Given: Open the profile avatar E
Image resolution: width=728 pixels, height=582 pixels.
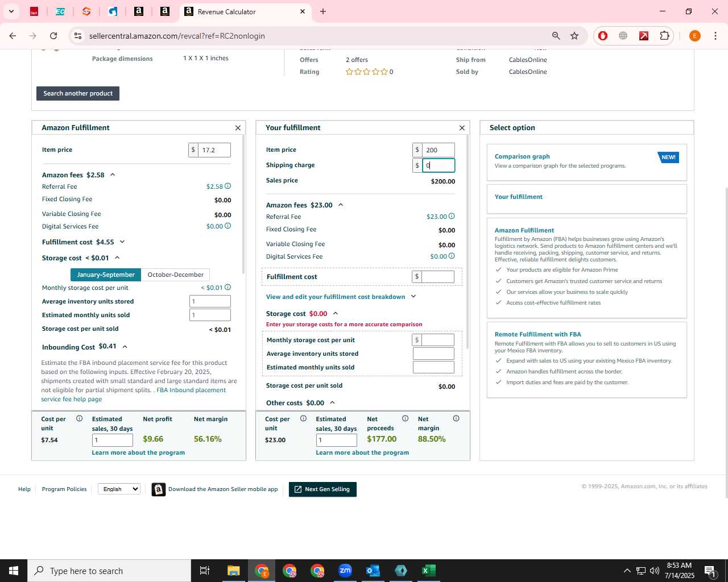Looking at the screenshot, I should coord(694,36).
